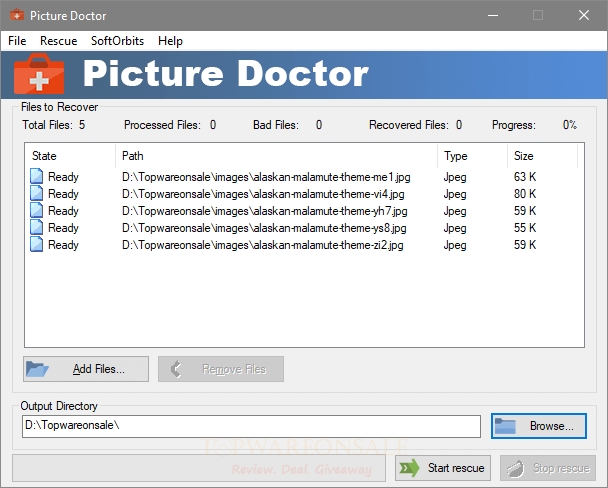Viewport: 608px width, 488px height.
Task: Click Ready state of ys8.jpg row
Action: tap(63, 228)
